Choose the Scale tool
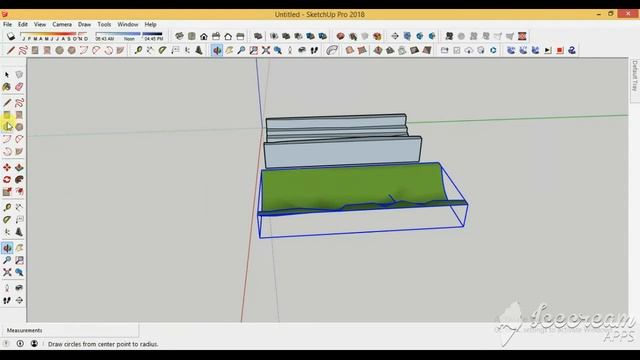 click(x=7, y=192)
